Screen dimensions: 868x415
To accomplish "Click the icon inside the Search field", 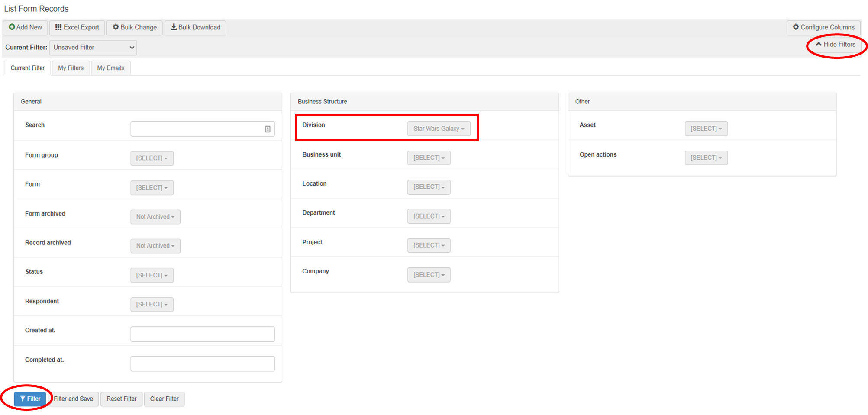I will coord(268,129).
